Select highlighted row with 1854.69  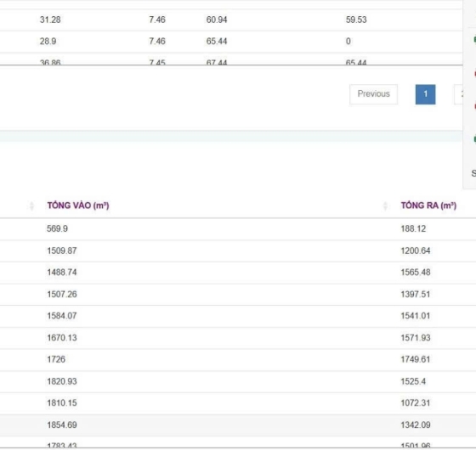pyautogui.click(x=238, y=425)
